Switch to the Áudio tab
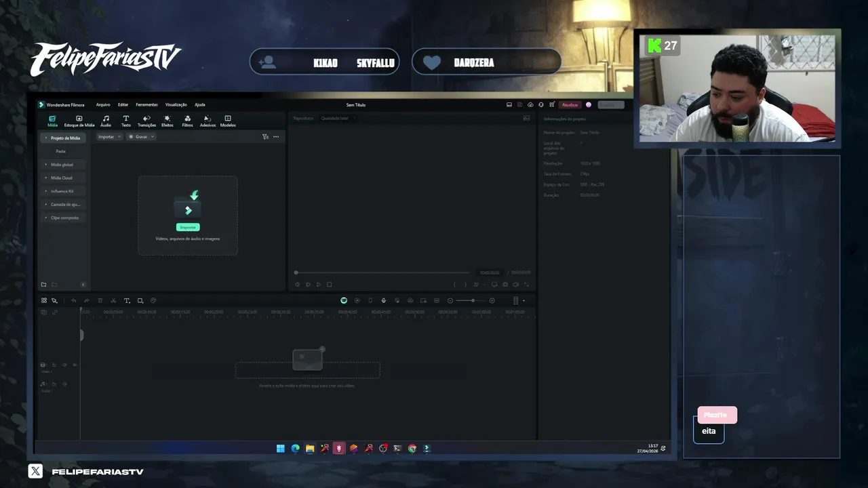 coord(106,121)
